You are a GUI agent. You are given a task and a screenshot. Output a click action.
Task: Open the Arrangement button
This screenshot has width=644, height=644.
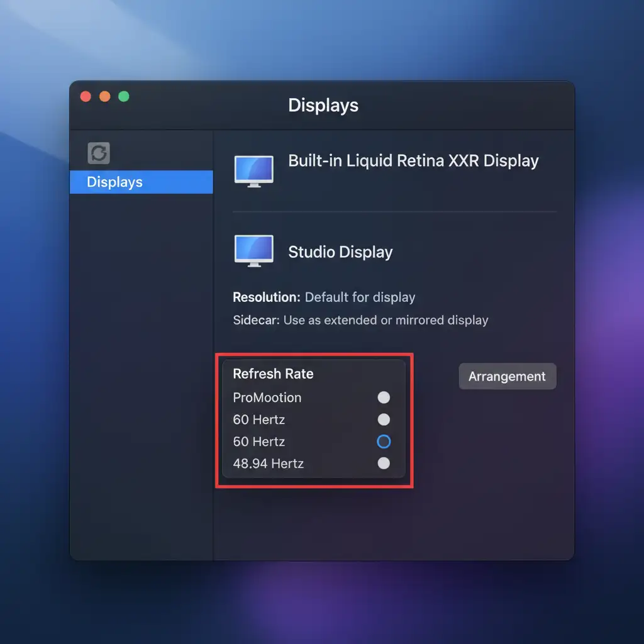(x=507, y=376)
